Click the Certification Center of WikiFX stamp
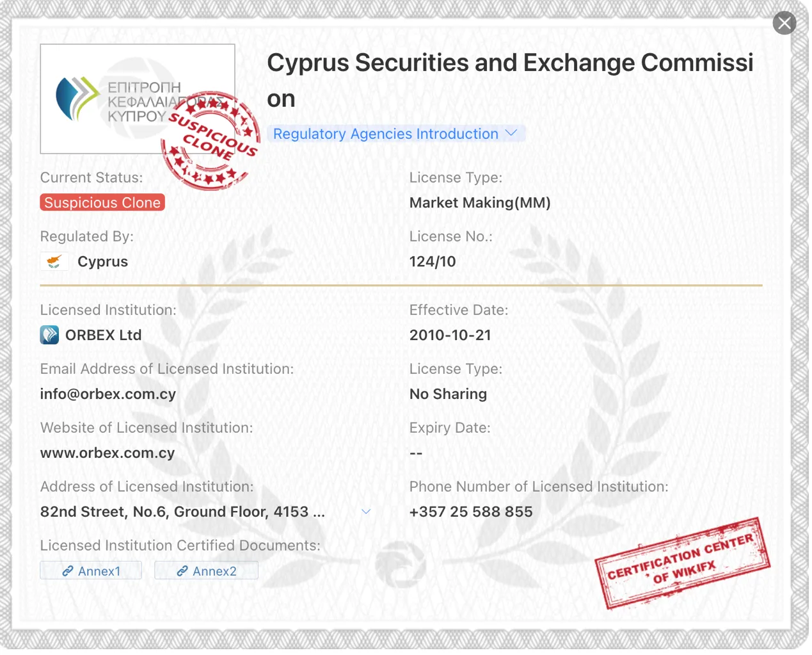Viewport: 812px width, 655px height. click(x=682, y=563)
